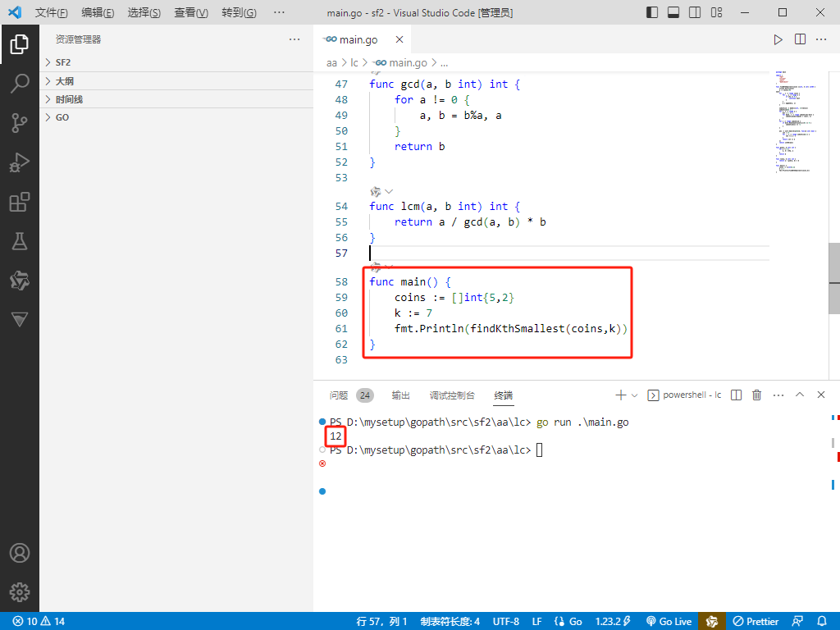Screen dimensions: 840x630
Task: Switch to the 问题 problems tab
Action: coord(339,395)
